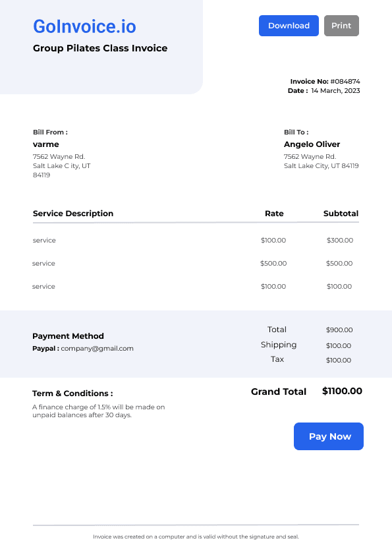
Task: Click the invoice date 14 March, 2023
Action: click(x=335, y=90)
